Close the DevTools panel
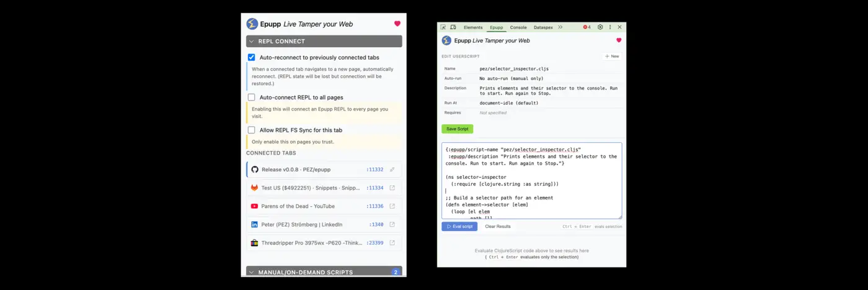 [x=619, y=27]
